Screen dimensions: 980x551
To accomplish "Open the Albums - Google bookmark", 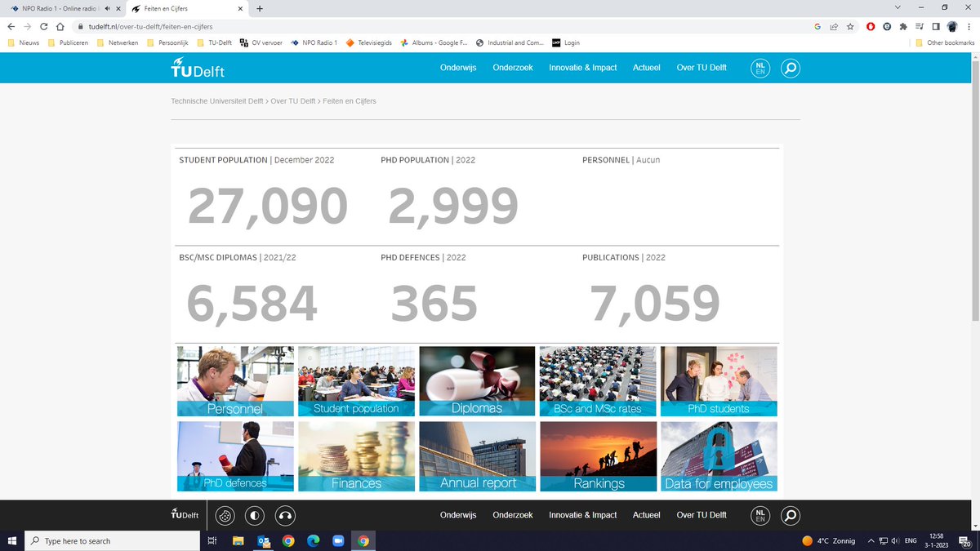I will [x=434, y=42].
